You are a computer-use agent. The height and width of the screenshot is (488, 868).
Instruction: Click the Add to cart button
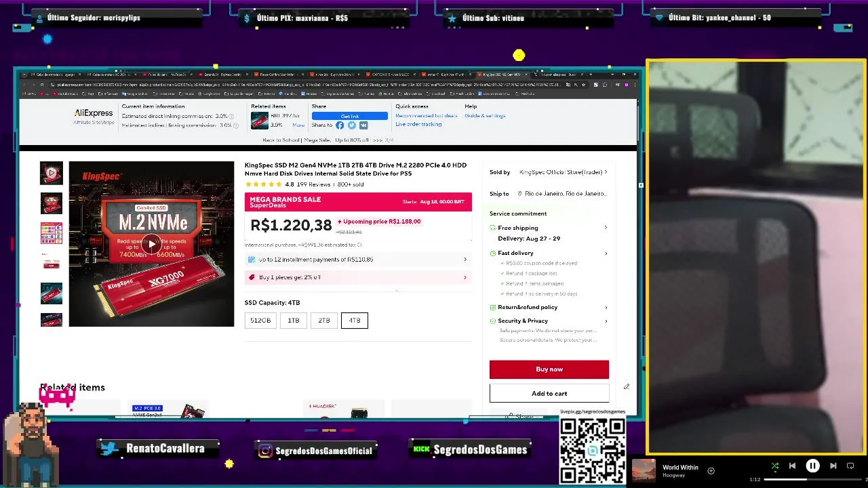click(x=549, y=393)
